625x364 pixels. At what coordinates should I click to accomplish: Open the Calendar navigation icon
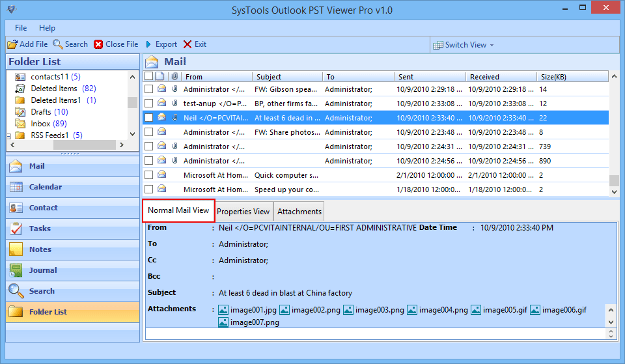(x=16, y=187)
